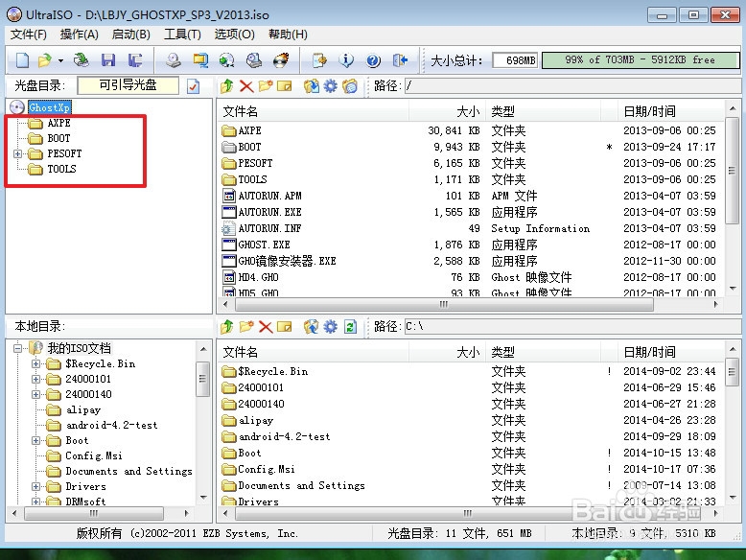746x560 pixels.
Task: Open help with the question mark icon
Action: (373, 60)
